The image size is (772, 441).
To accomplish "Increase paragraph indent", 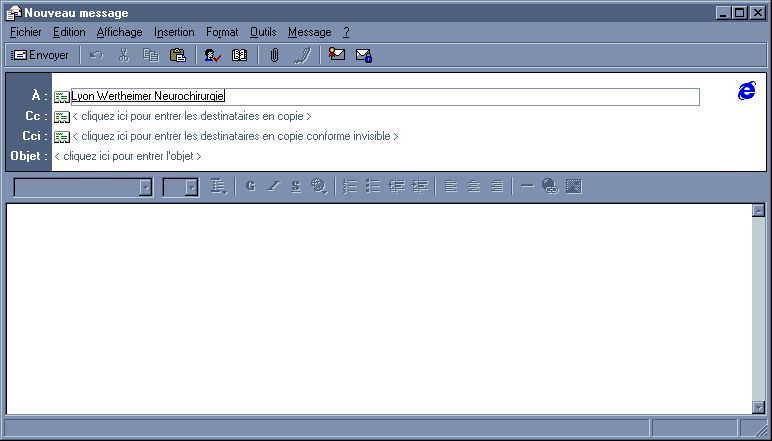I will (x=419, y=186).
